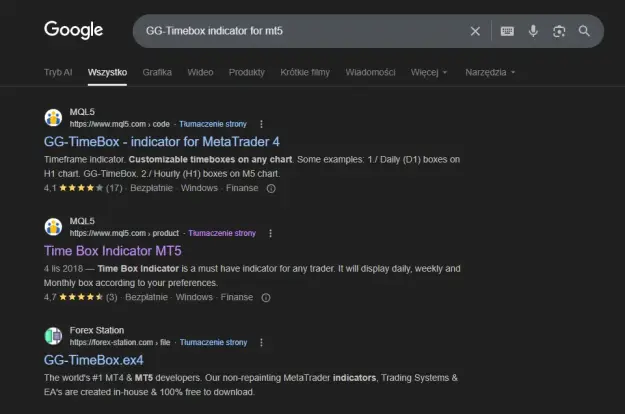The image size is (625, 414).
Task: Open the Wiadomości tab
Action: pos(370,72)
